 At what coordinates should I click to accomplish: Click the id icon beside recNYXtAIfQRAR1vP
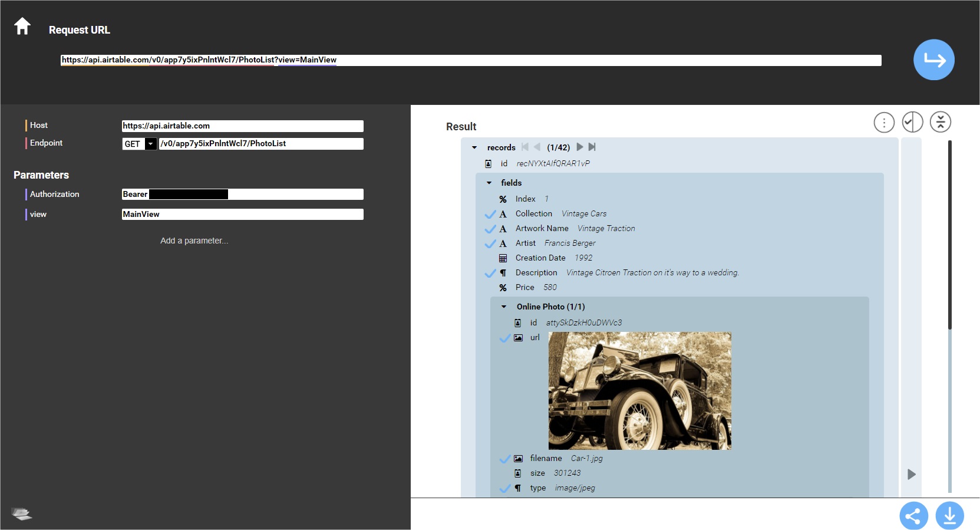click(488, 164)
